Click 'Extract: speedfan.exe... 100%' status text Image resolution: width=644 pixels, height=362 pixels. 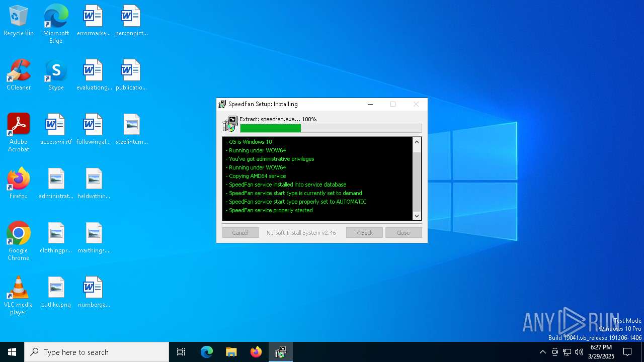tap(278, 119)
